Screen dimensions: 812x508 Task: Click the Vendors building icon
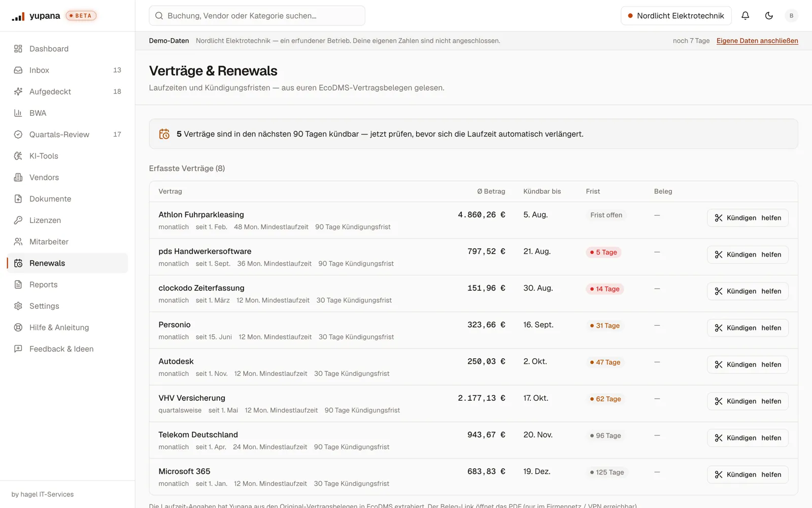coord(18,177)
